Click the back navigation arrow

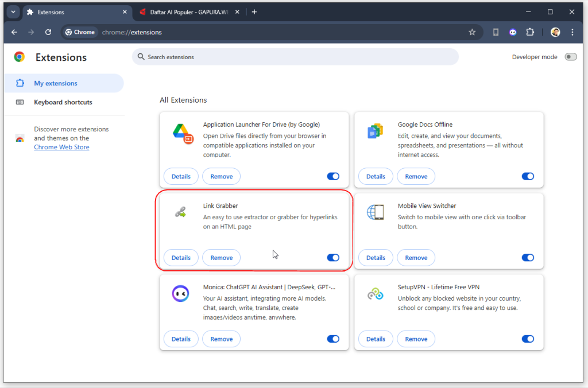coord(14,32)
